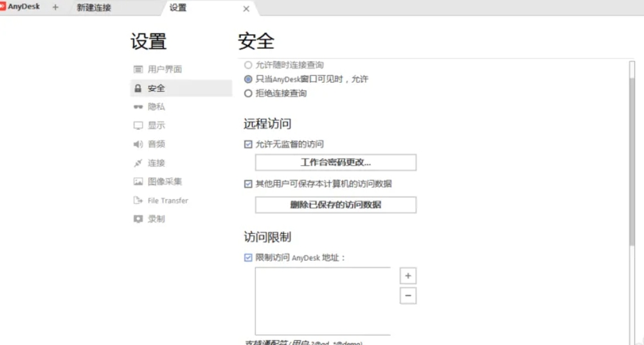Image resolution: width=644 pixels, height=345 pixels.
Task: Click the 远程访问 heading
Action: pyautogui.click(x=267, y=123)
